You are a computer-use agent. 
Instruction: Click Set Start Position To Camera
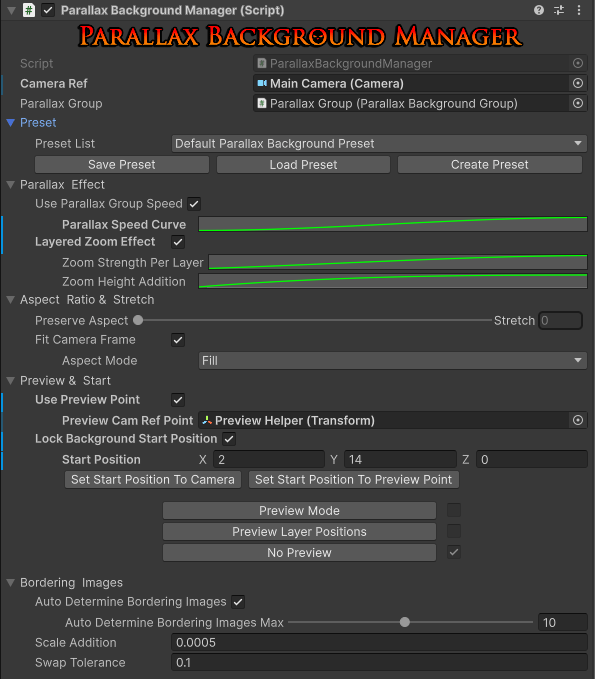pyautogui.click(x=153, y=480)
